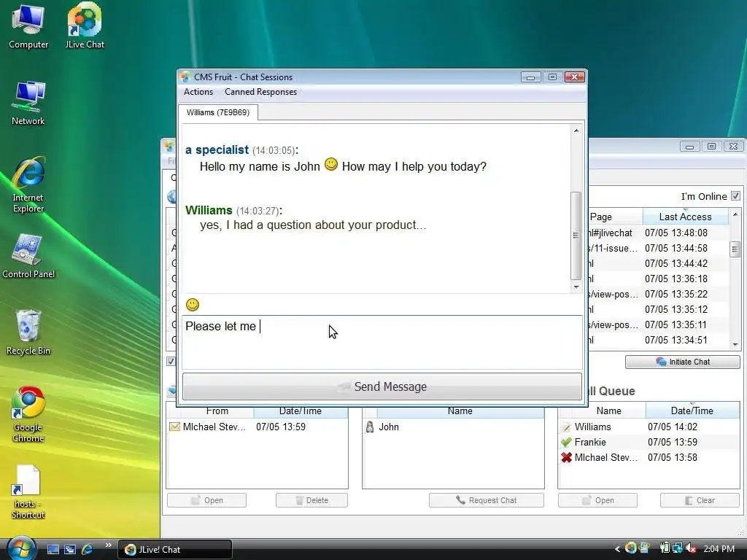
Task: Click Michael Stev red cross icon in queue
Action: click(566, 458)
